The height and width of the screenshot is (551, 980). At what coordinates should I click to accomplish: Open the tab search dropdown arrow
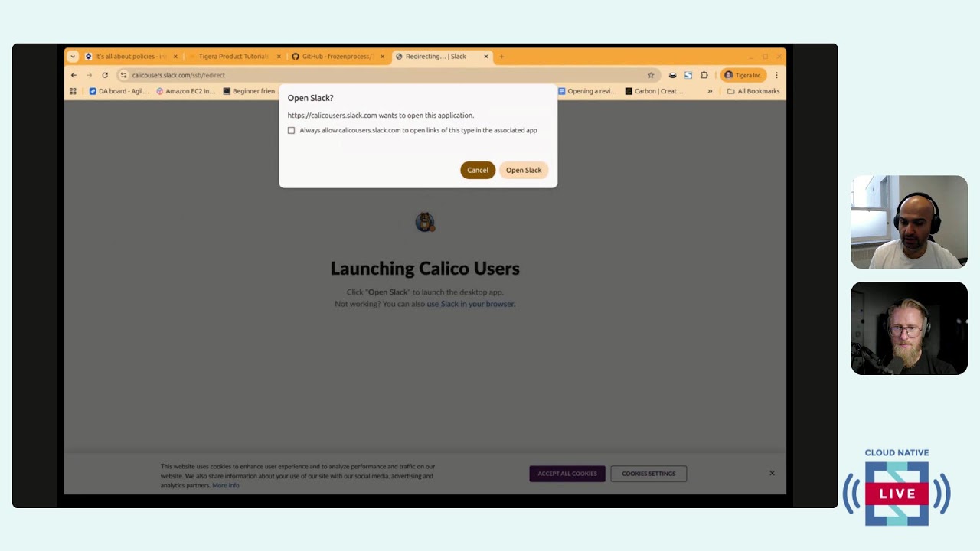[73, 56]
